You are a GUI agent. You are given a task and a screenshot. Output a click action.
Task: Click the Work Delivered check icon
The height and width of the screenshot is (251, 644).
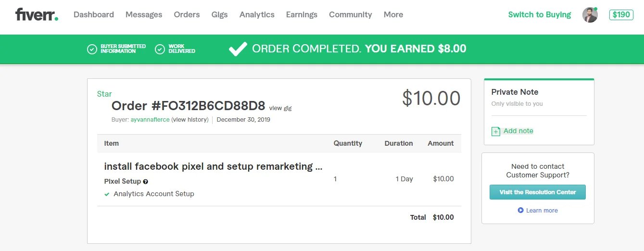160,49
